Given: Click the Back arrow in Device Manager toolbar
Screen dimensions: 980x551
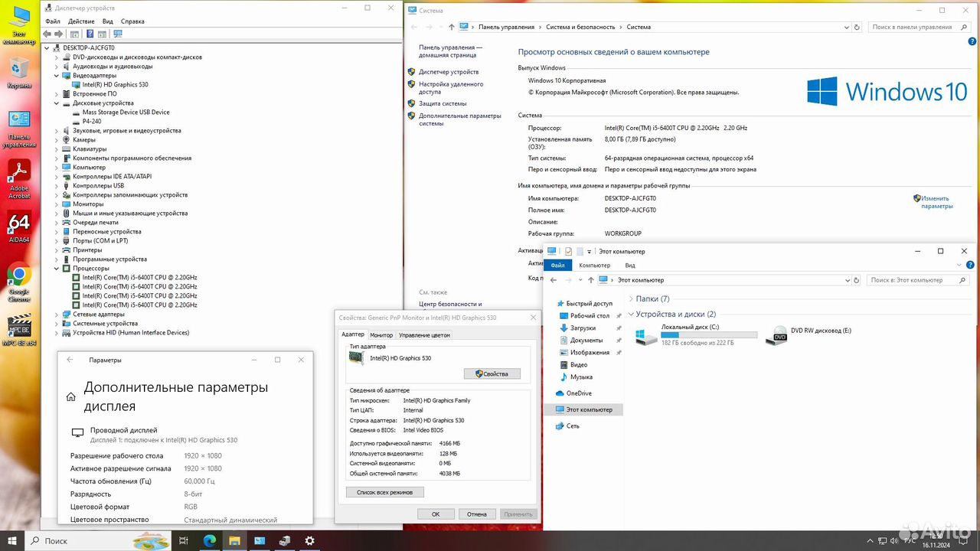Looking at the screenshot, I should pos(47,34).
